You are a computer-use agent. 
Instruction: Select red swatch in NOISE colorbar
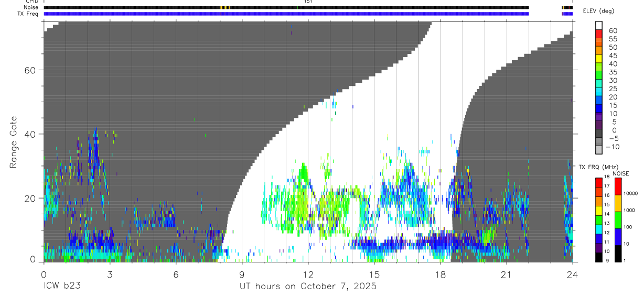[617, 186]
